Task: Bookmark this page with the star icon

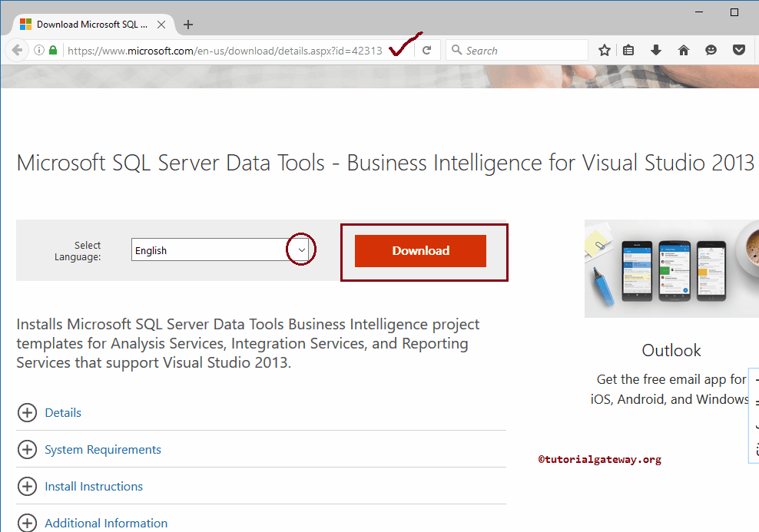Action: (605, 51)
